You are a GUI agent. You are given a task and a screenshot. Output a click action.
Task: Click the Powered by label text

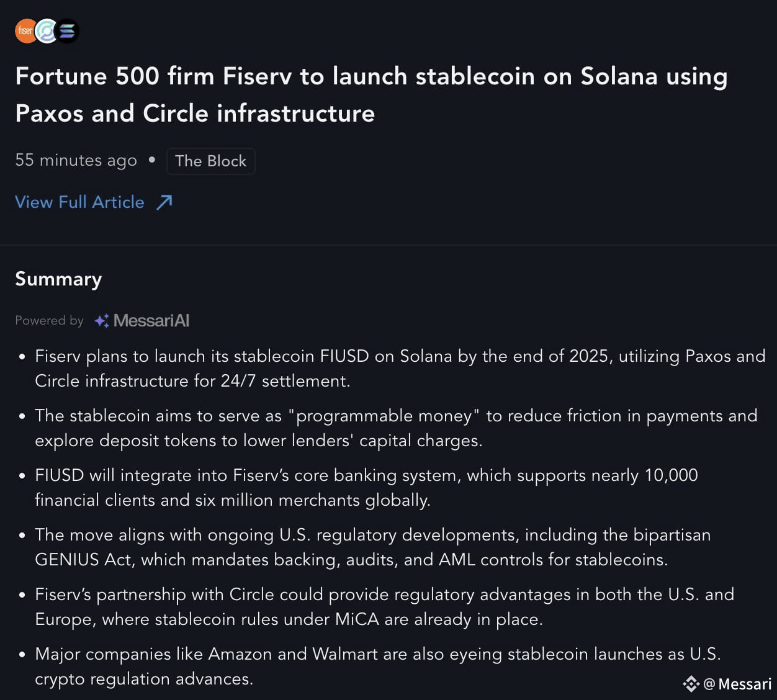(x=49, y=321)
